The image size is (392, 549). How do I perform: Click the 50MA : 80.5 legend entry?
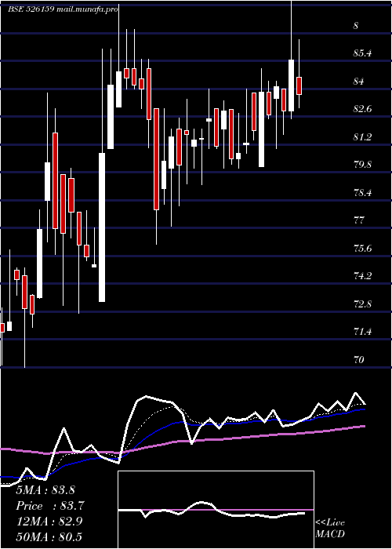coord(49,536)
